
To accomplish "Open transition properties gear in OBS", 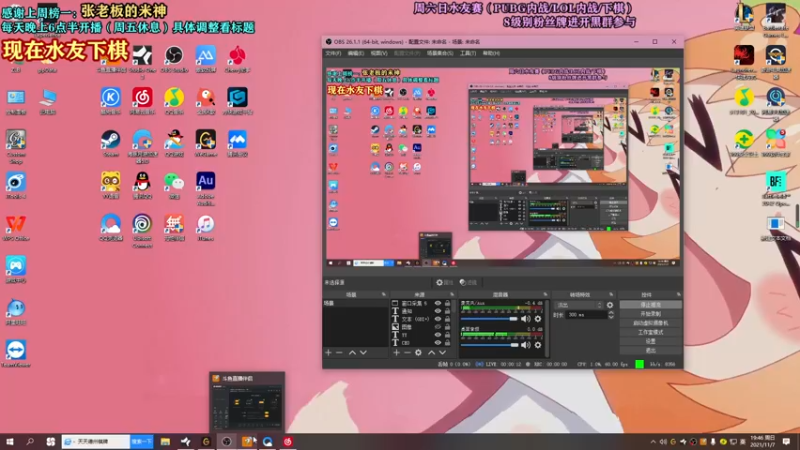I will point(610,305).
